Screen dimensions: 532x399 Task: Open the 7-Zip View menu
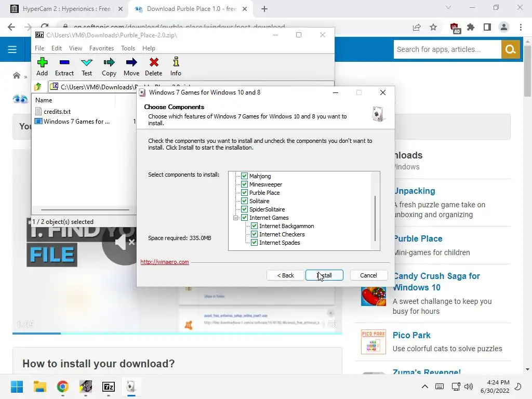75,48
